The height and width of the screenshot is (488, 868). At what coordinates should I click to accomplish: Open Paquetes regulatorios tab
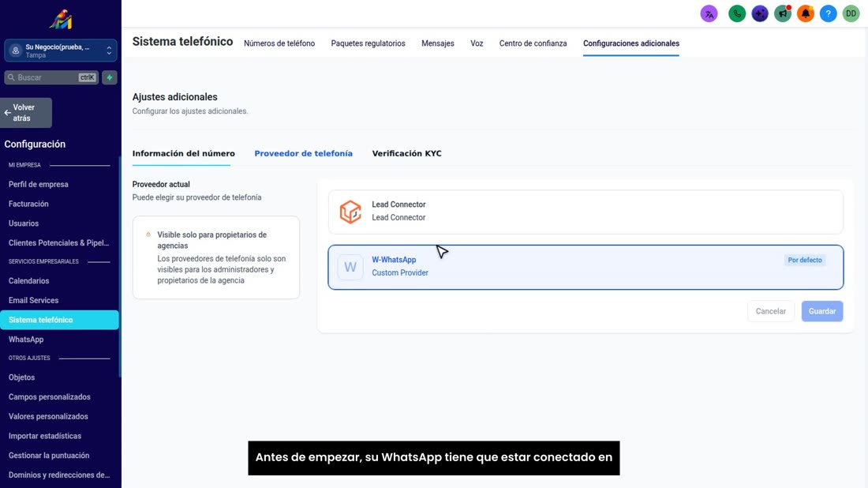[369, 43]
